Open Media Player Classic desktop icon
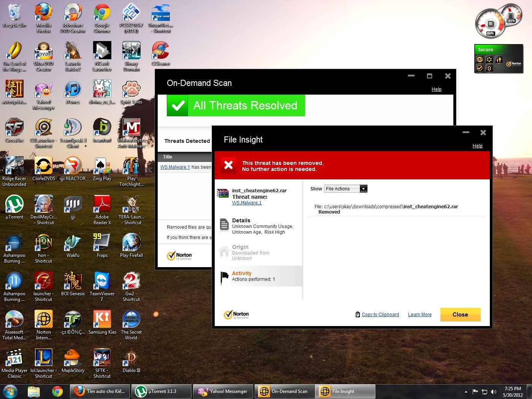The width and height of the screenshot is (532, 399). pyautogui.click(x=14, y=363)
